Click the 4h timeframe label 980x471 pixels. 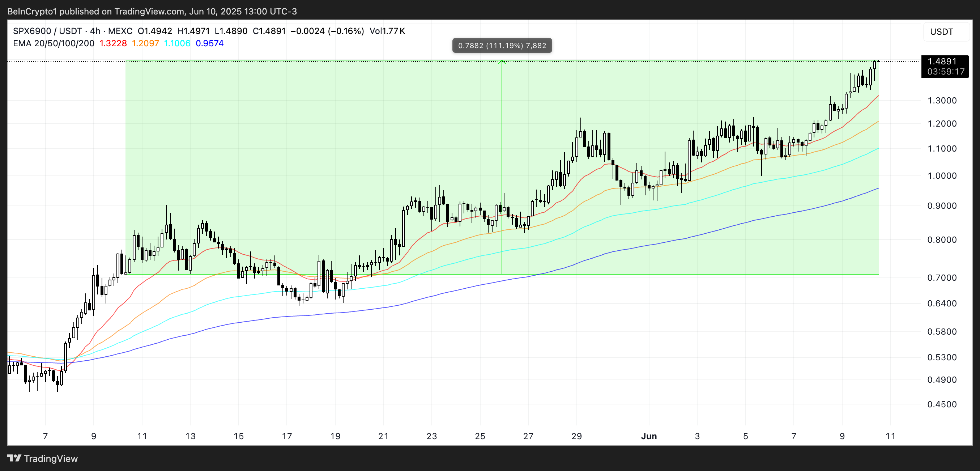(95, 31)
